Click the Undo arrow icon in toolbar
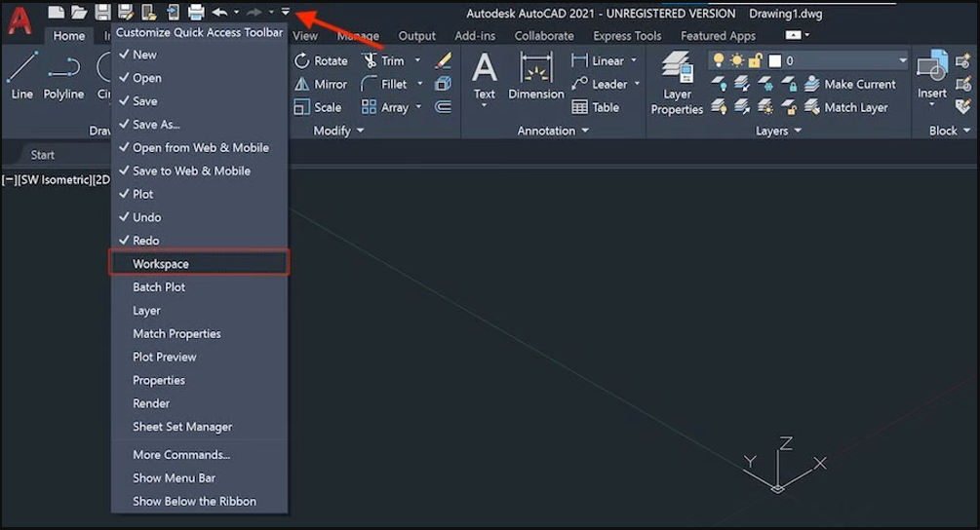This screenshot has height=530, width=980. coord(219,12)
